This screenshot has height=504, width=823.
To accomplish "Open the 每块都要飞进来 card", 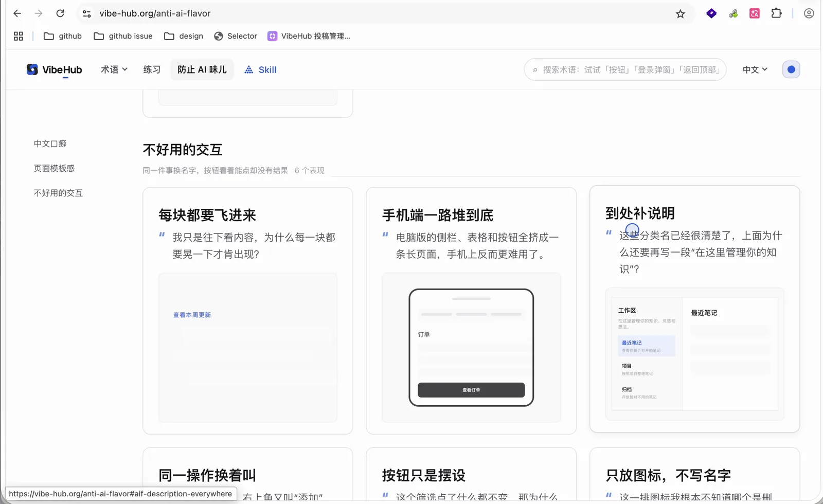I will click(x=248, y=311).
